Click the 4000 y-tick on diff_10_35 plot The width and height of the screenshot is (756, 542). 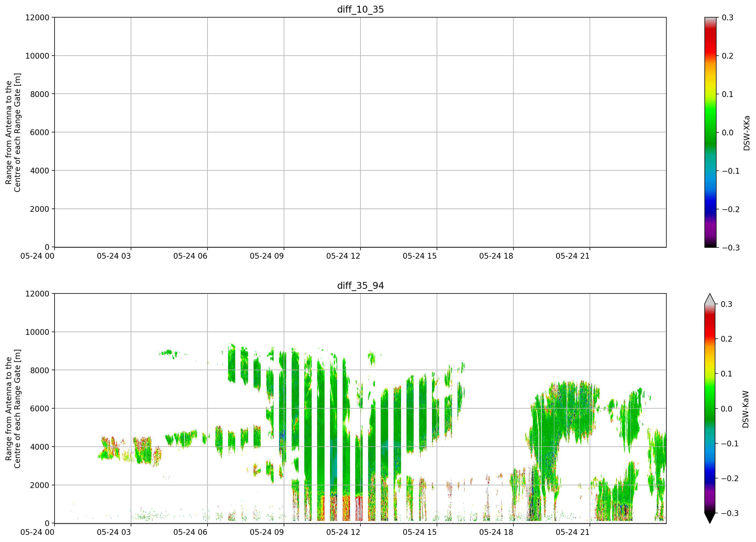click(x=40, y=170)
